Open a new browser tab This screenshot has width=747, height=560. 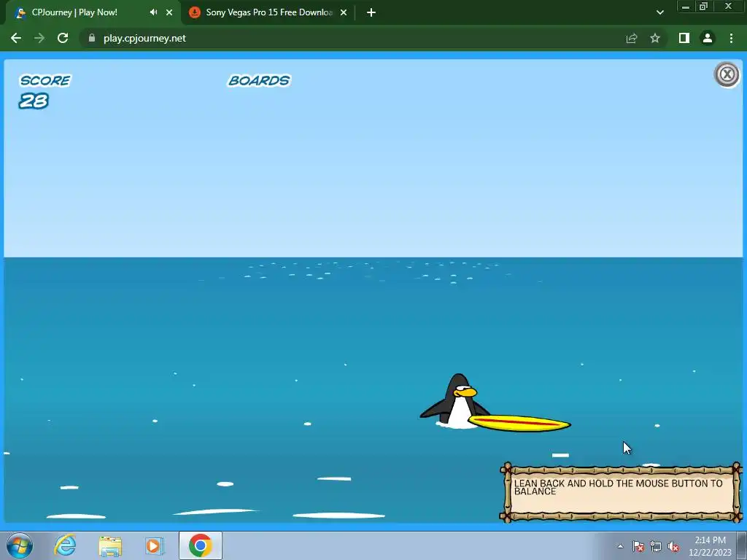click(x=371, y=12)
